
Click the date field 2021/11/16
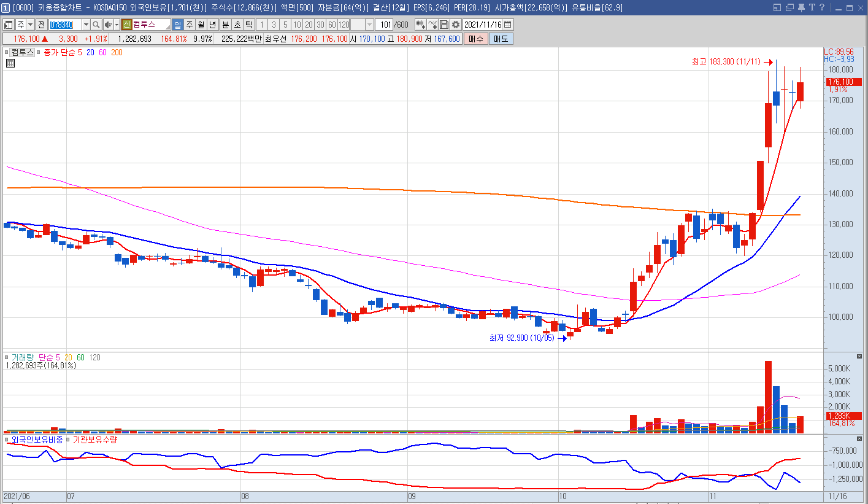[483, 25]
